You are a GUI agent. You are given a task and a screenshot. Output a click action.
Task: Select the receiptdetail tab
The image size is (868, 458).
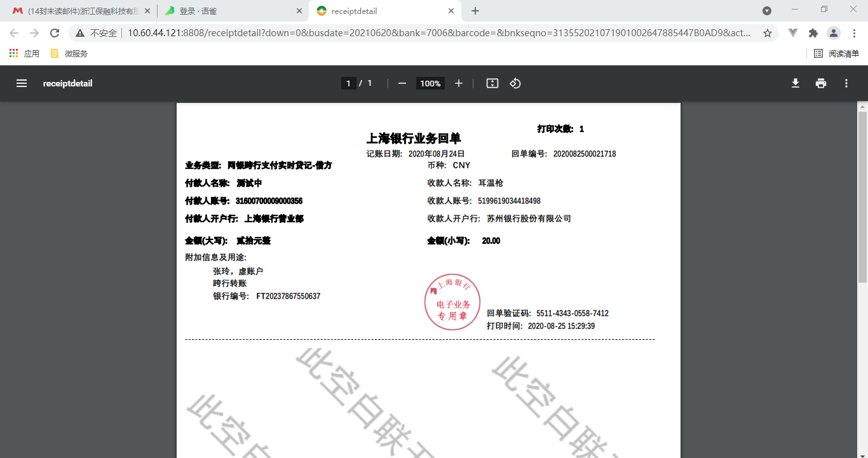click(x=385, y=11)
